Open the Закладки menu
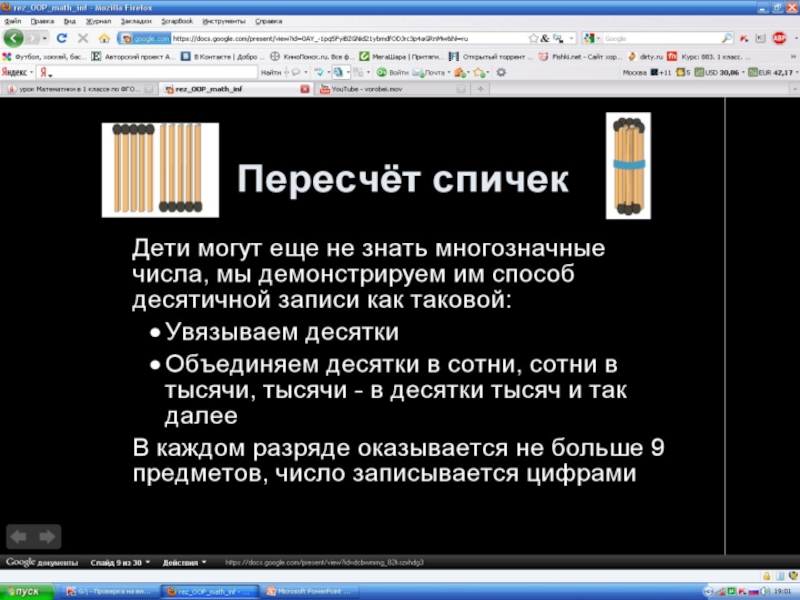This screenshot has height=600, width=800. point(136,21)
